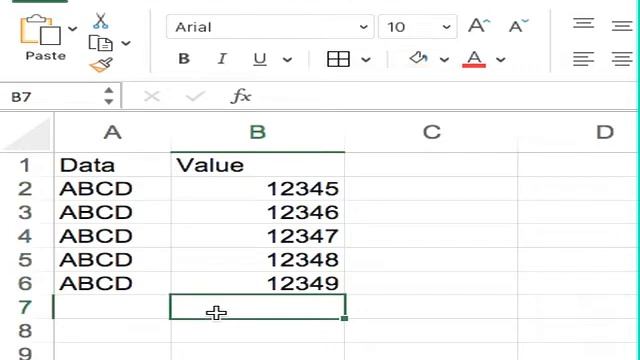Cancel entry with the X icon
Image resolution: width=640 pixels, height=360 pixels.
point(152,97)
